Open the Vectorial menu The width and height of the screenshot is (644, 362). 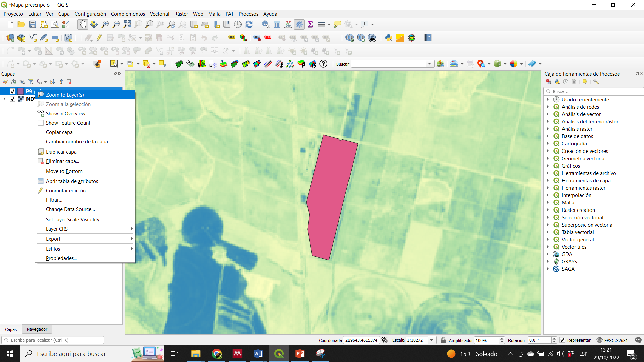coord(159,14)
